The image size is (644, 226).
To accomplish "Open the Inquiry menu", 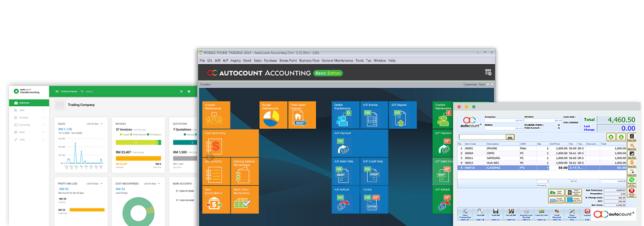I will 236,60.
